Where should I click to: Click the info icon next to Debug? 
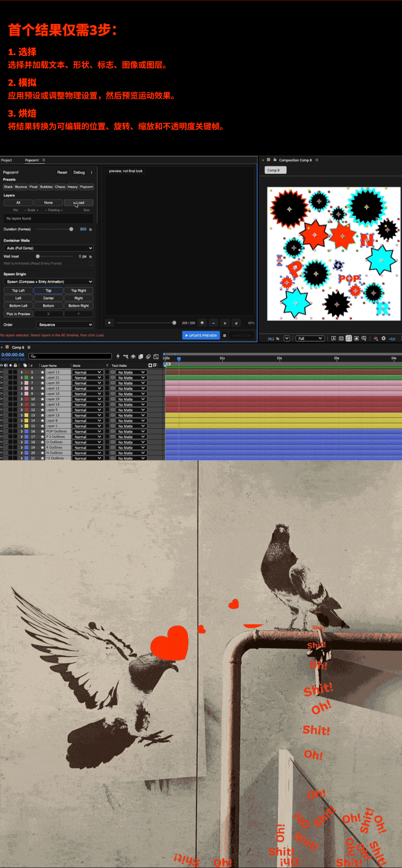point(91,172)
